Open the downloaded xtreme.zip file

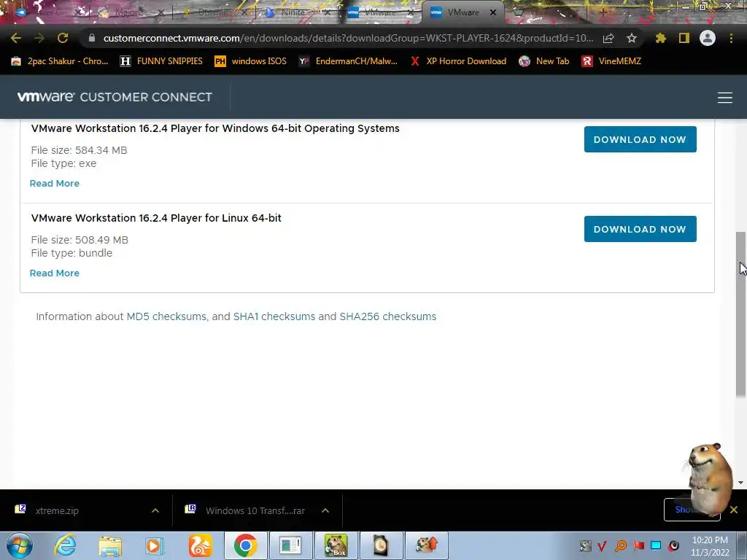pyautogui.click(x=57, y=510)
